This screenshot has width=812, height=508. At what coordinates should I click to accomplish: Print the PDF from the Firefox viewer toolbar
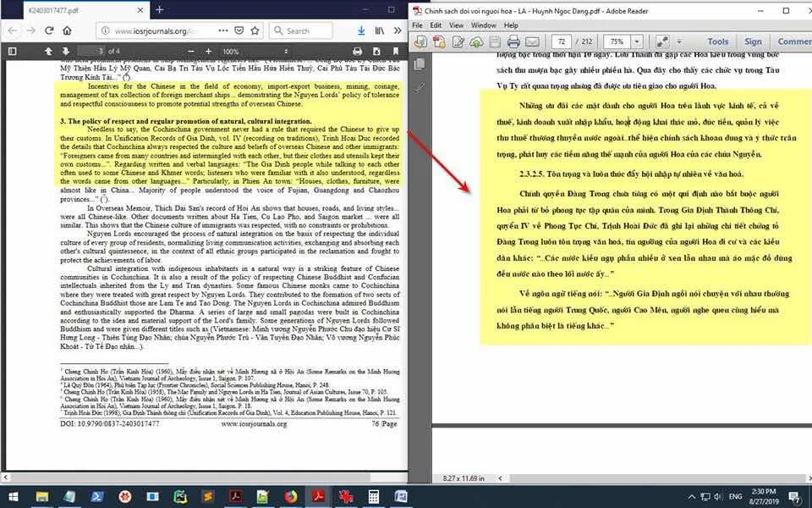357,52
